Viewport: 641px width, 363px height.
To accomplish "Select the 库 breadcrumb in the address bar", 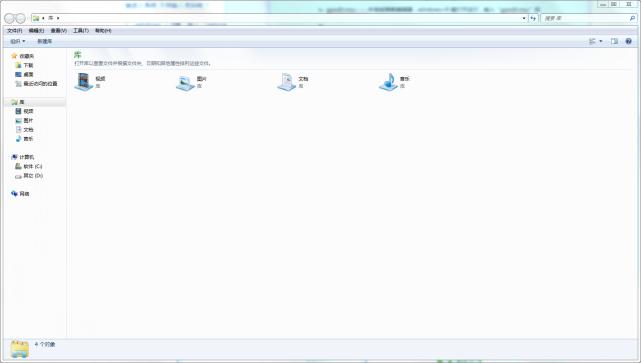I will coord(51,18).
